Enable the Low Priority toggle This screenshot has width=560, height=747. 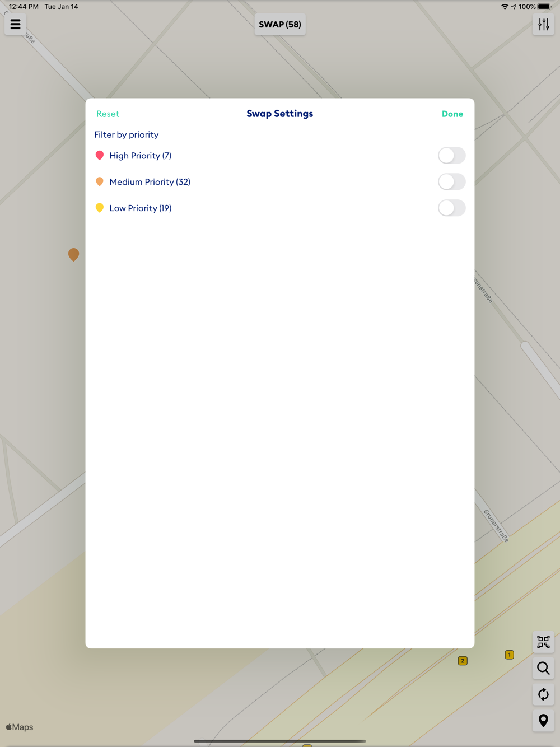tap(451, 208)
